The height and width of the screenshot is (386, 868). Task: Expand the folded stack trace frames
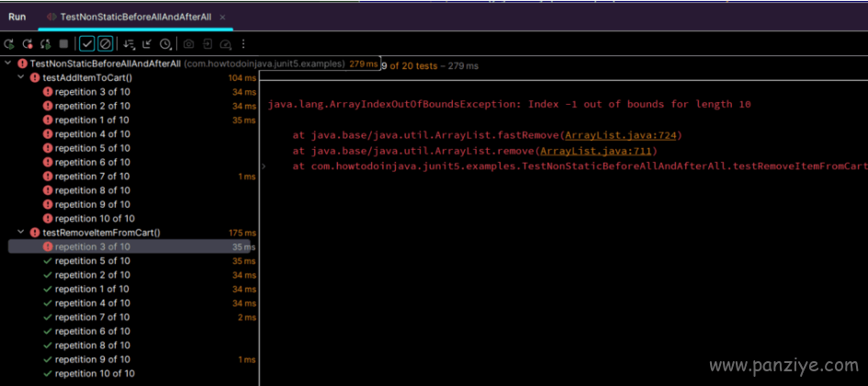pos(264,166)
